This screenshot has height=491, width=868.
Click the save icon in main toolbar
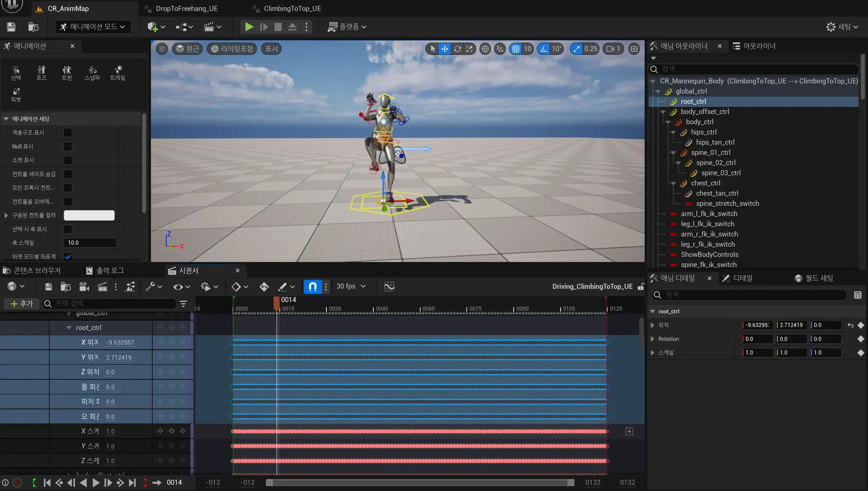coord(11,27)
